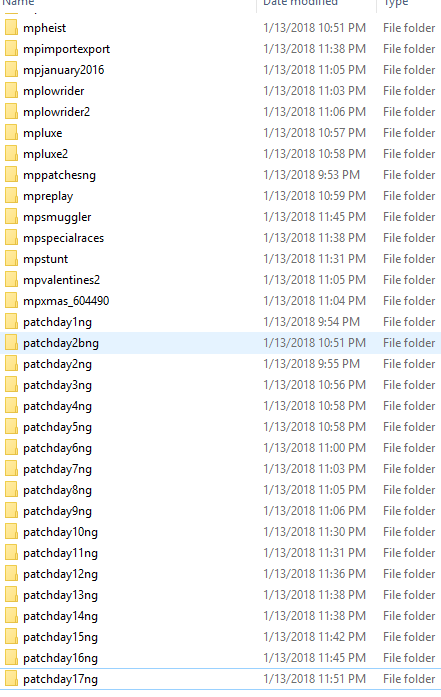Select the mpheist folder icon
This screenshot has height=697, width=441.
[x=11, y=28]
